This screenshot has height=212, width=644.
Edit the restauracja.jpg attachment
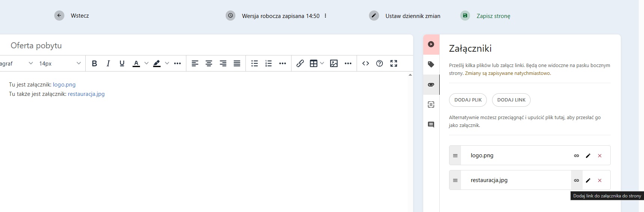[x=588, y=181]
